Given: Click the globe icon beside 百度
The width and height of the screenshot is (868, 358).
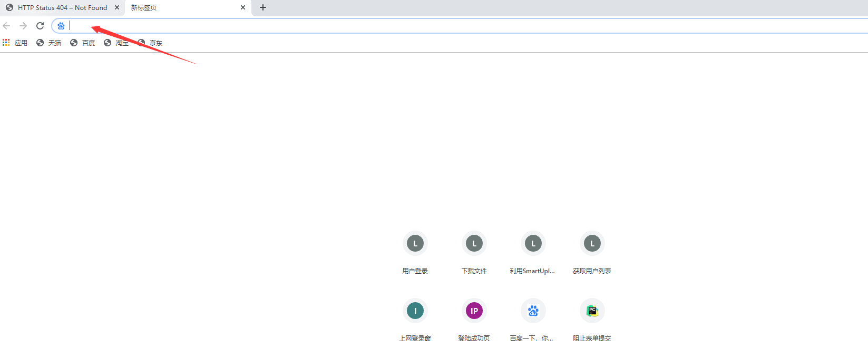Looking at the screenshot, I should click(x=74, y=43).
